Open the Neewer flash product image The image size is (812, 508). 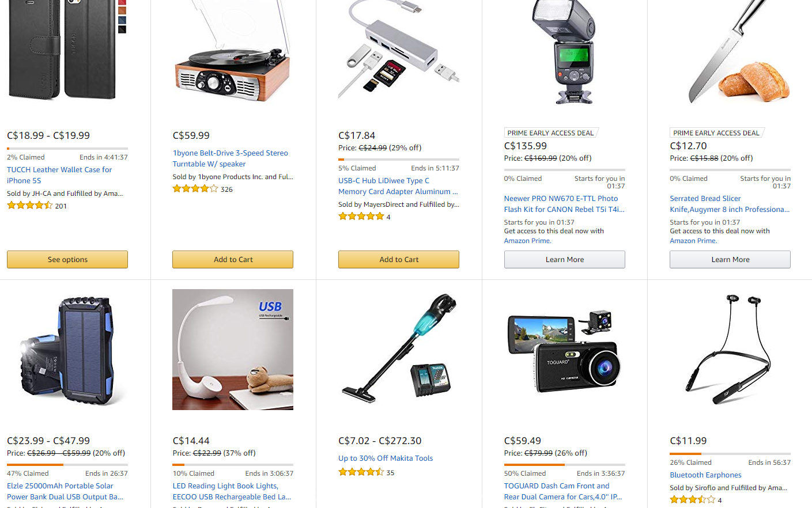tap(564, 52)
